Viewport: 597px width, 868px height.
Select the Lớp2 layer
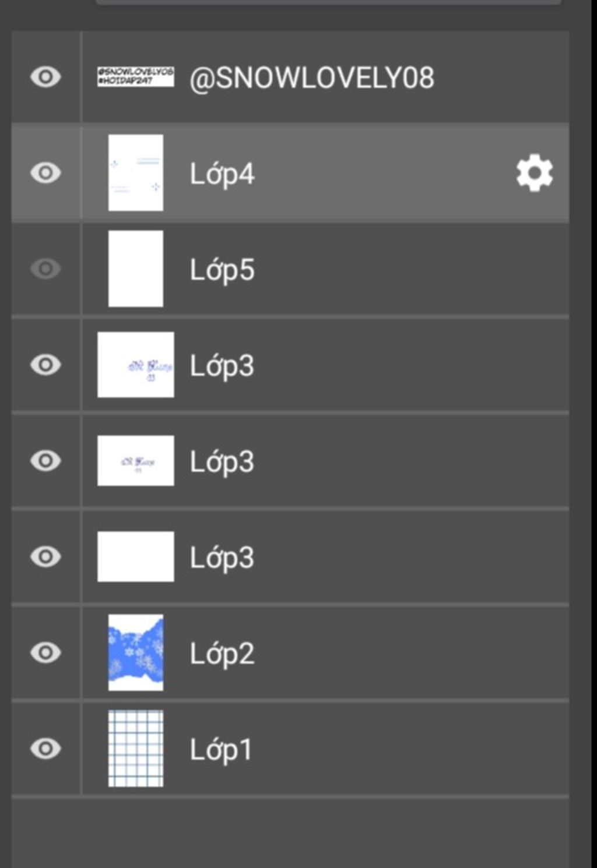coord(325,652)
